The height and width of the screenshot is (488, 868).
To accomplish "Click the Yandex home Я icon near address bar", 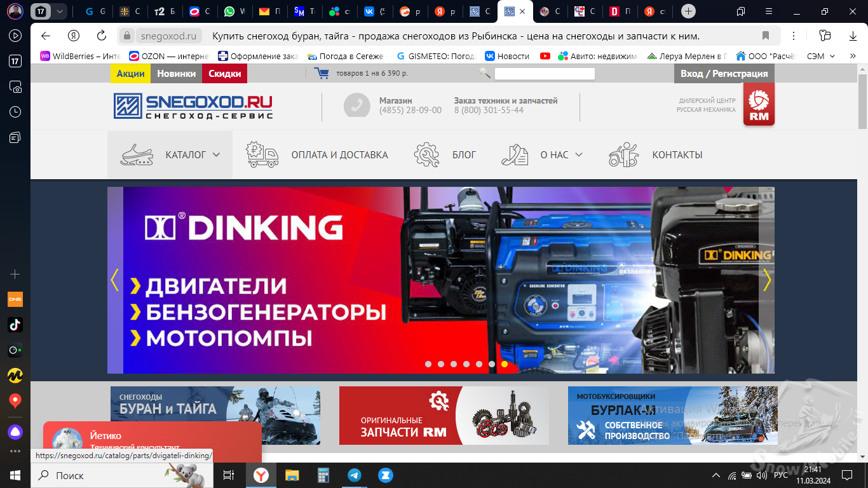I will (x=74, y=36).
